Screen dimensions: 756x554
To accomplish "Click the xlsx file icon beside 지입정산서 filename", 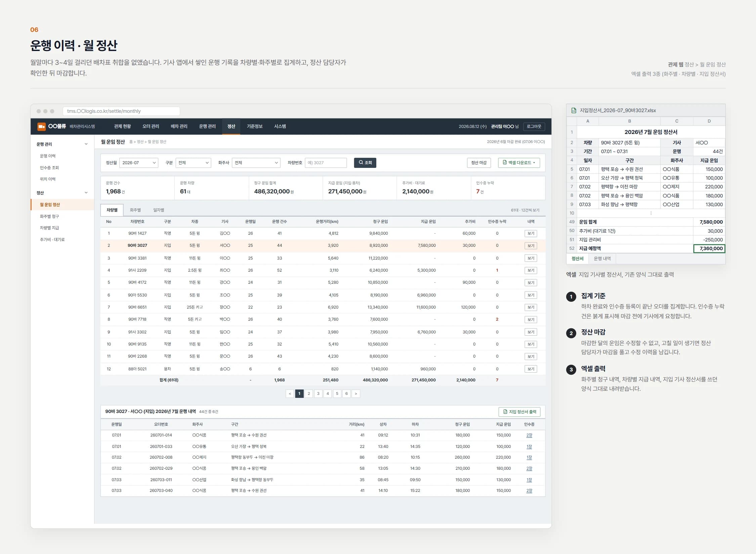I will click(x=574, y=110).
